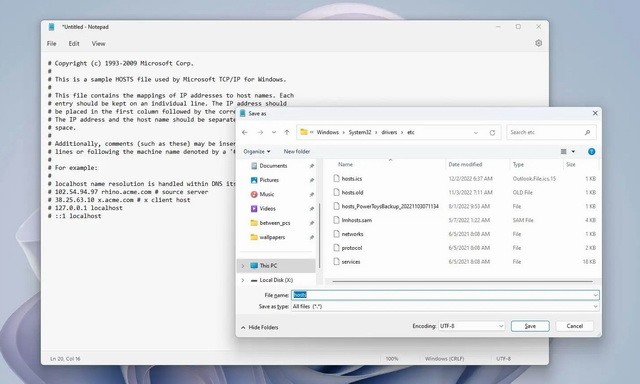Open File name dropdown arrow
Screen dimensions: 640x384
click(x=595, y=295)
